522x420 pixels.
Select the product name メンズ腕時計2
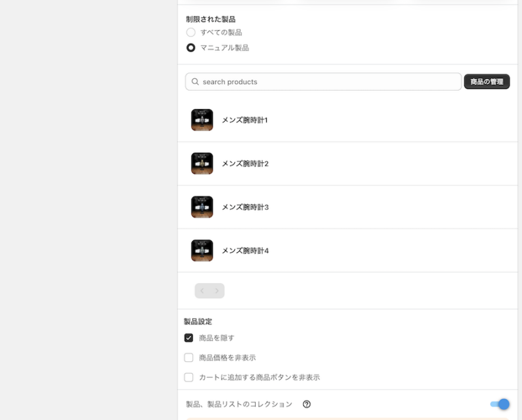tap(245, 164)
